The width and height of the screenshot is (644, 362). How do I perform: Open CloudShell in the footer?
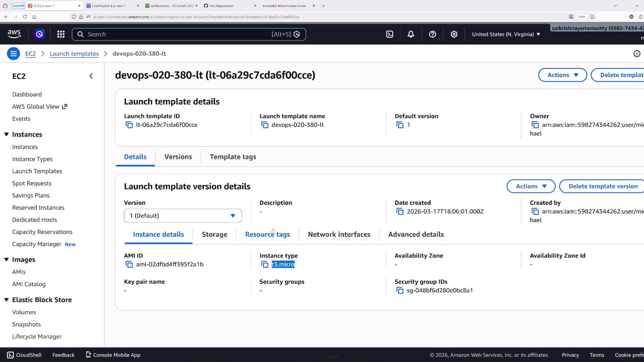24,355
